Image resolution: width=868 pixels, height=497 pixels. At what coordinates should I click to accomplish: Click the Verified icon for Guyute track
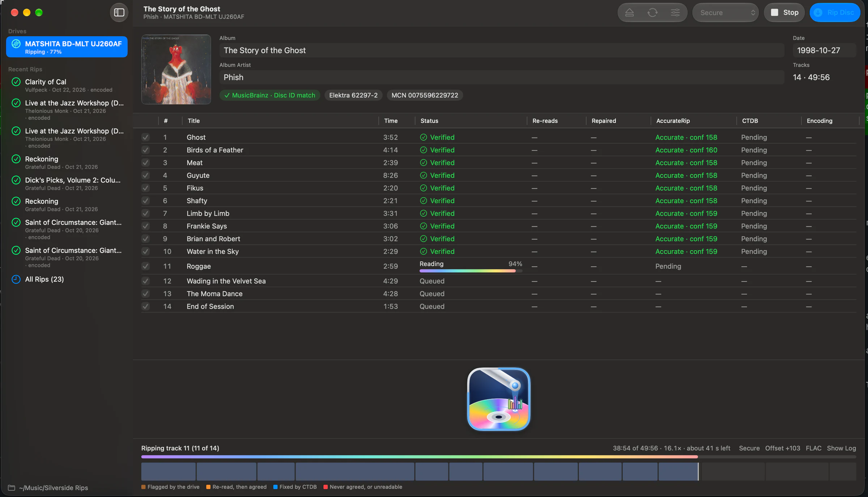click(x=424, y=175)
